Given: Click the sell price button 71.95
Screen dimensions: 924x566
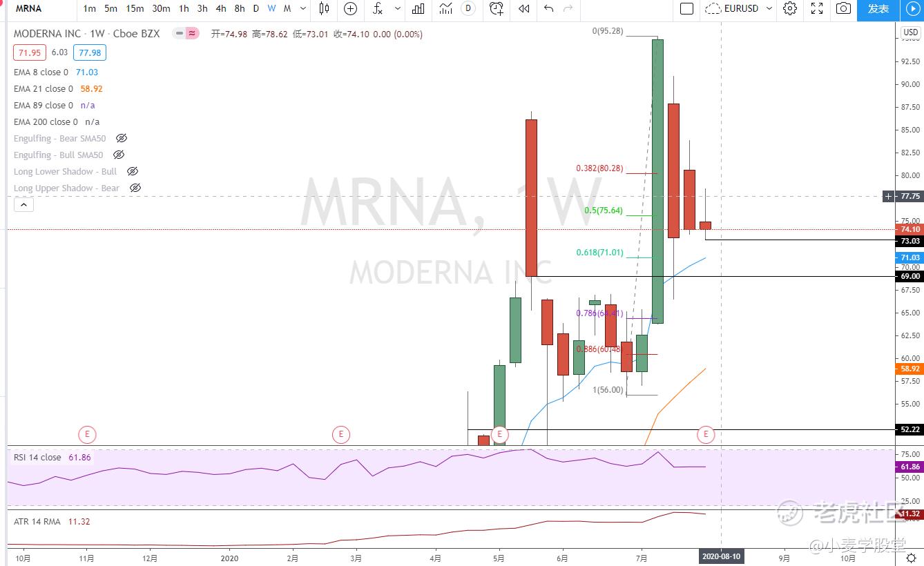Looking at the screenshot, I should pyautogui.click(x=30, y=52).
